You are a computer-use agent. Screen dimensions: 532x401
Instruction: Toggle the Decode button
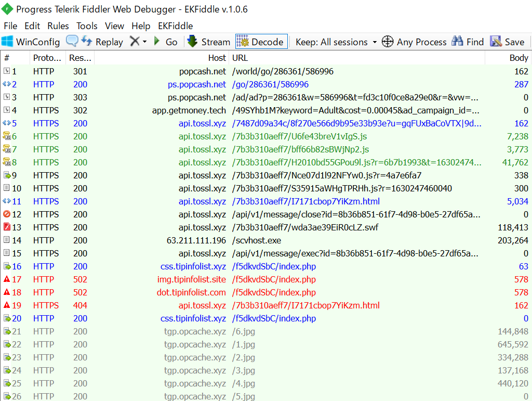[261, 42]
